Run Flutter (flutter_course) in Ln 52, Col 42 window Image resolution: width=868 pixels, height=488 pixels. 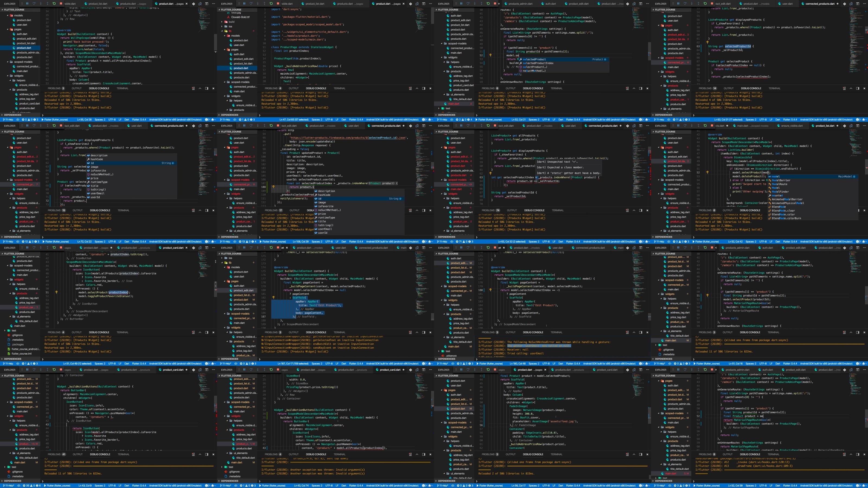pyautogui.click(x=706, y=242)
